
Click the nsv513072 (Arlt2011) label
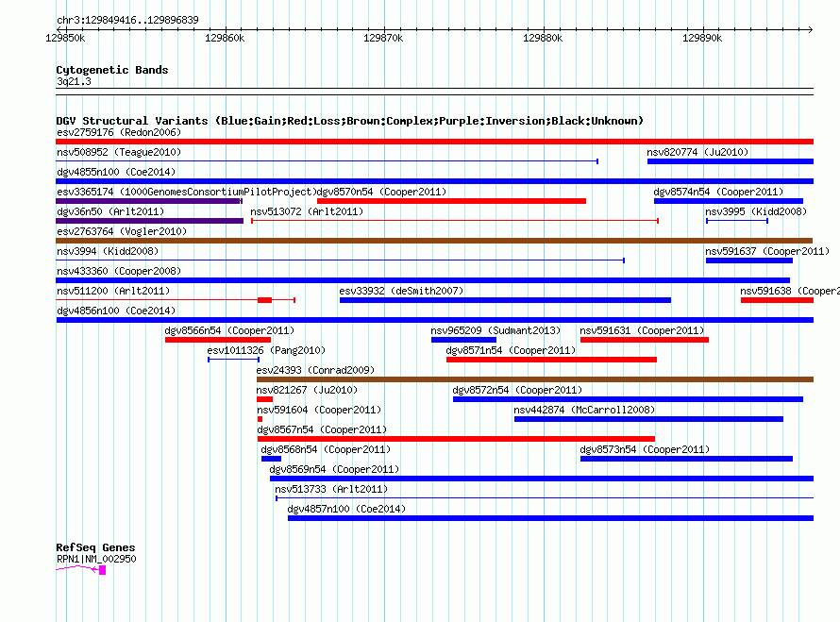tap(307, 211)
